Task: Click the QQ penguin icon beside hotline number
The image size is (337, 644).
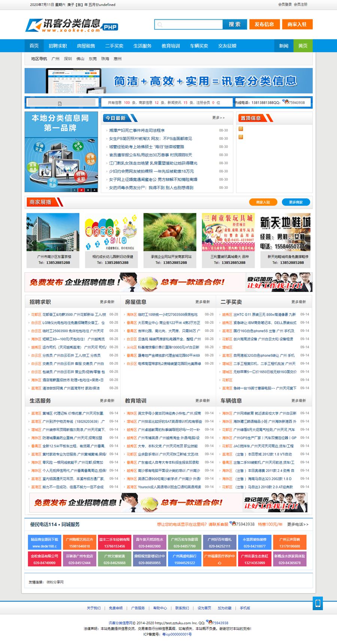Action: pos(286,102)
